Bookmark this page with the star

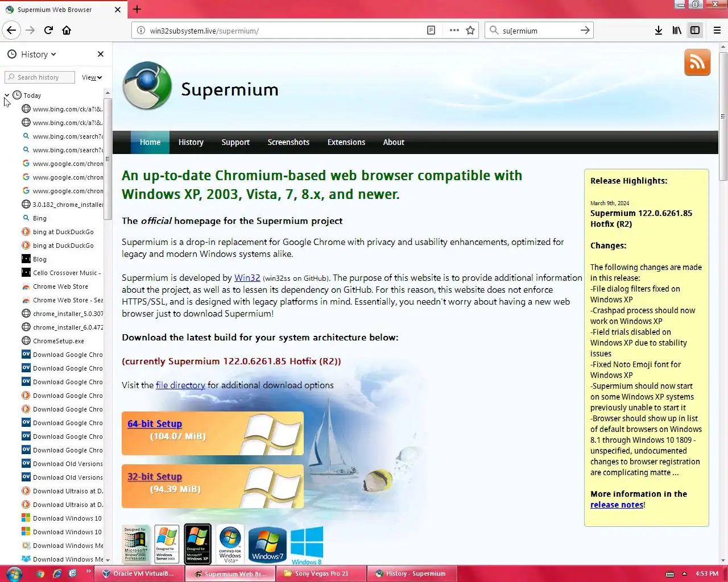470,30
